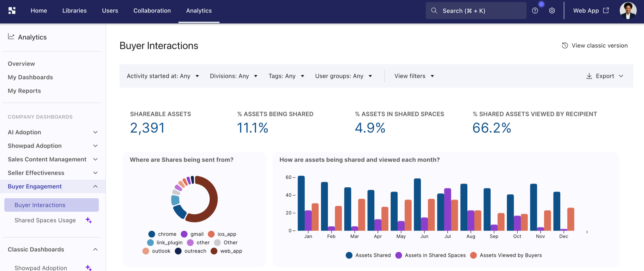Open the Export dropdown

tap(605, 76)
